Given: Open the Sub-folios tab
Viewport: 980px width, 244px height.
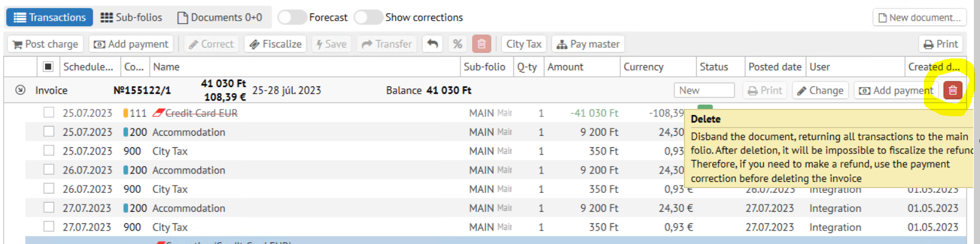Looking at the screenshot, I should 131,17.
